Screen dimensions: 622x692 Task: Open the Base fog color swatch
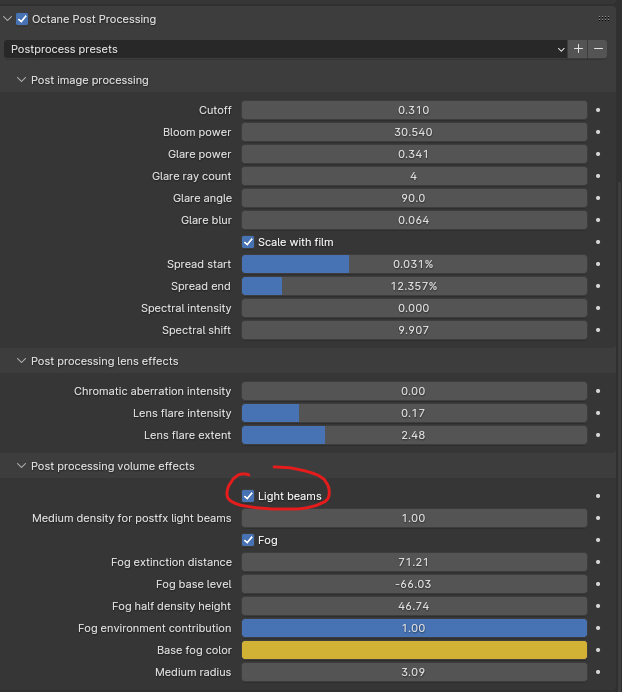coord(413,650)
